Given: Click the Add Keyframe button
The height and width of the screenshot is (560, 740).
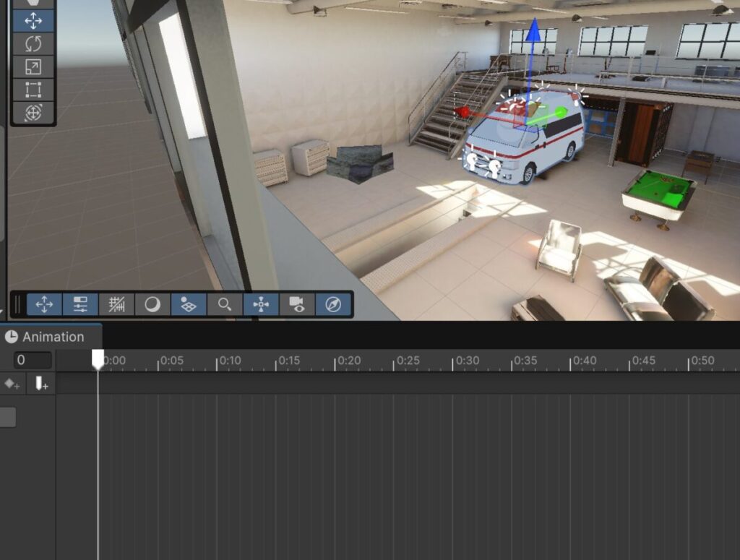Looking at the screenshot, I should click(x=12, y=384).
